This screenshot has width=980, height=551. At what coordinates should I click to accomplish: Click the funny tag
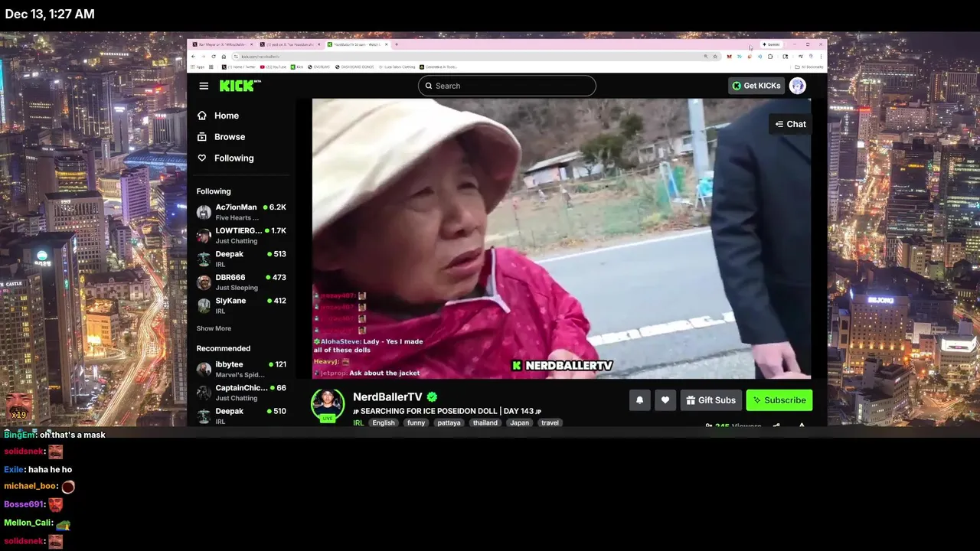pos(416,422)
